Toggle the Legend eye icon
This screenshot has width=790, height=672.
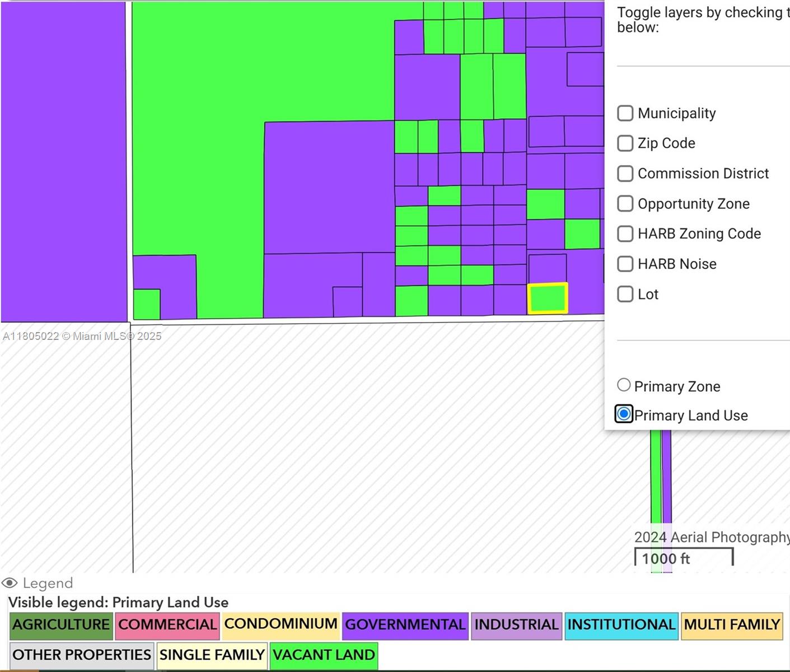pyautogui.click(x=10, y=583)
